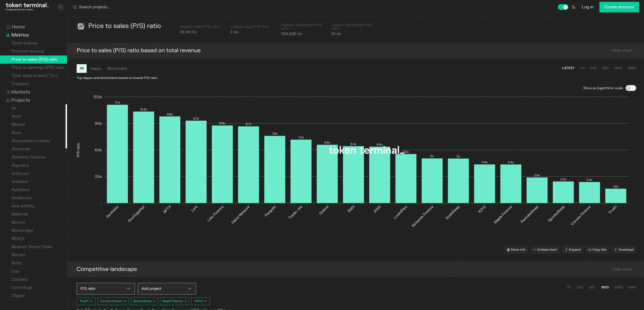Click Embed chart button
This screenshot has width=644, height=310.
click(x=545, y=250)
